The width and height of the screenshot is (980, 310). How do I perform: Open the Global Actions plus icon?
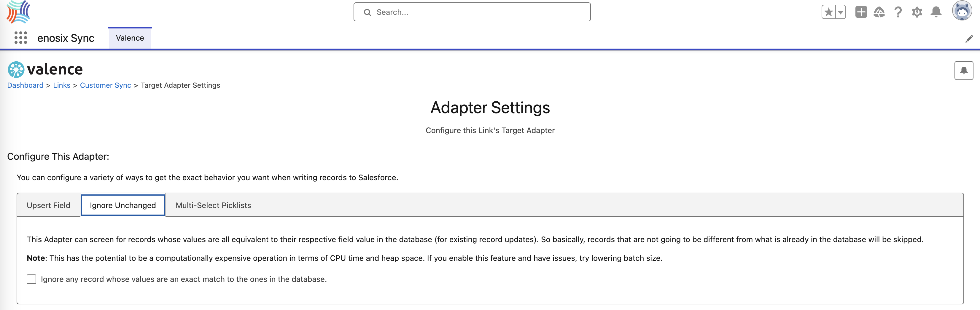pos(861,12)
